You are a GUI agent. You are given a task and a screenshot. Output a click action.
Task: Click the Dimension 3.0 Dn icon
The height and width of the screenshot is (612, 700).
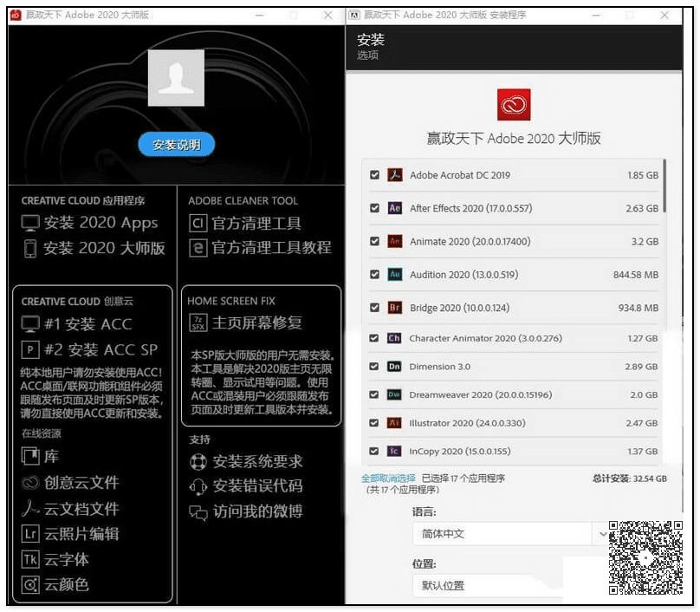coord(393,367)
